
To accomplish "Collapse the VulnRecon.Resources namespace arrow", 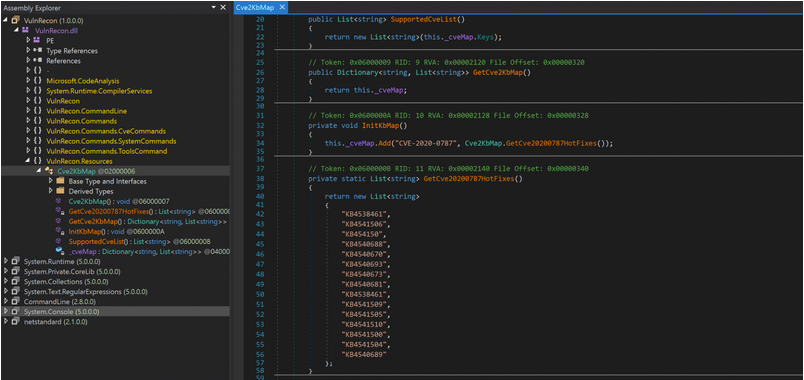I will pos(28,161).
